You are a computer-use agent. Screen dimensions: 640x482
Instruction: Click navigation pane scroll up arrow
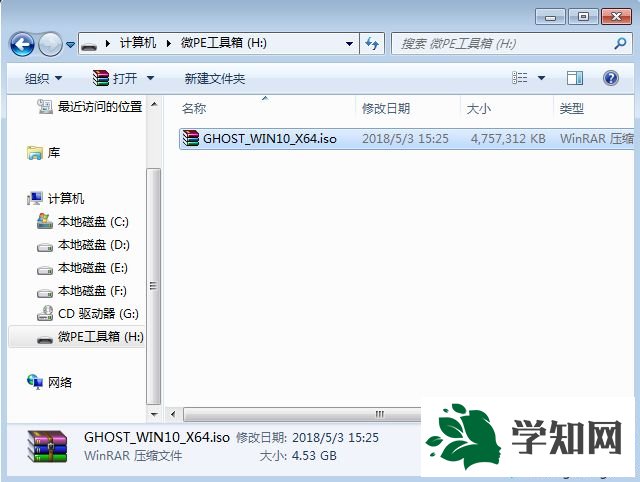154,104
